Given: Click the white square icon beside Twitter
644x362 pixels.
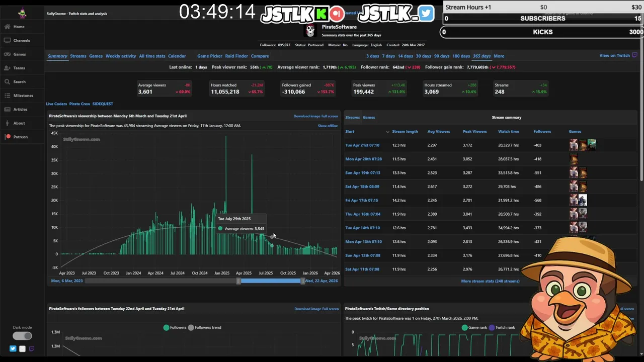Looking at the screenshot, I should tap(22, 348).
